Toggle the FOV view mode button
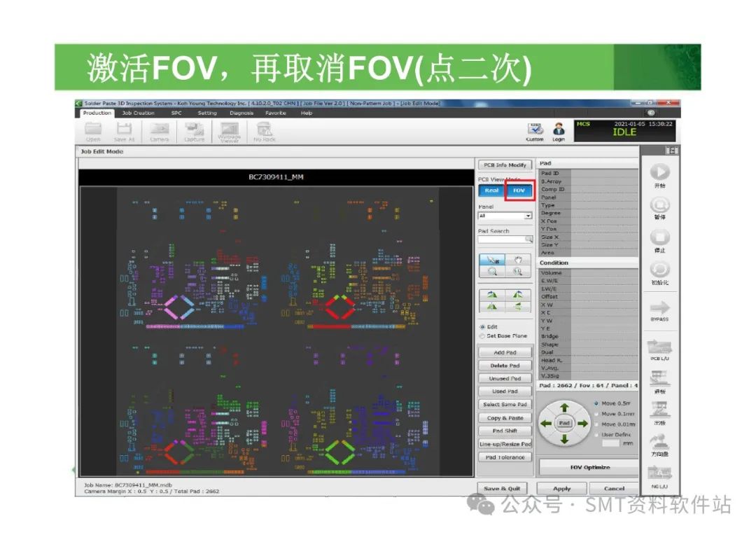 pos(519,190)
